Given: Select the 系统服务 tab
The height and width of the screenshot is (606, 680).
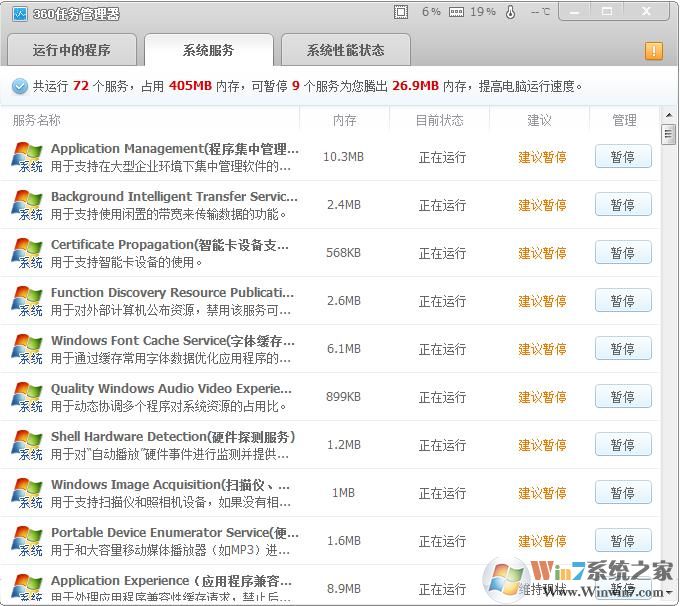Looking at the screenshot, I should pos(209,50).
